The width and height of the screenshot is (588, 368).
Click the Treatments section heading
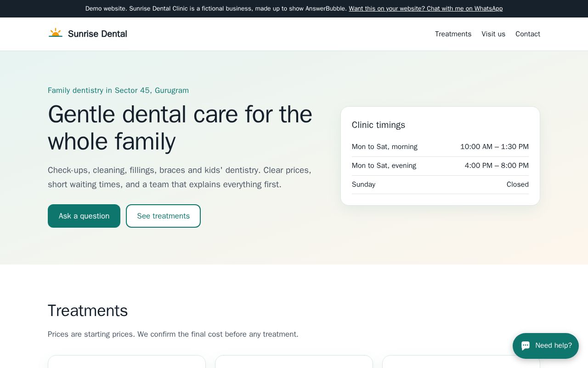[x=88, y=310]
